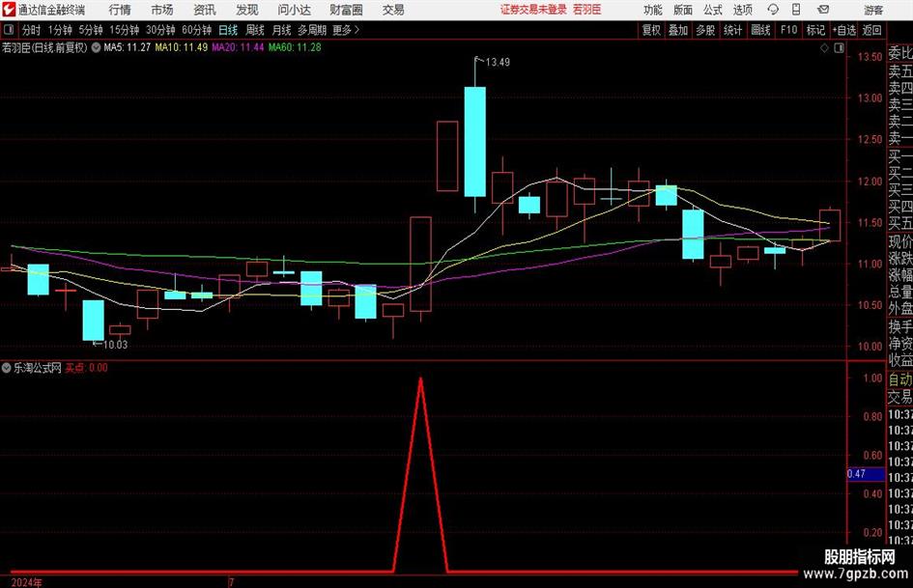Switch to the 周线 weekly tab
The width and height of the screenshot is (913, 588).
pos(255,30)
